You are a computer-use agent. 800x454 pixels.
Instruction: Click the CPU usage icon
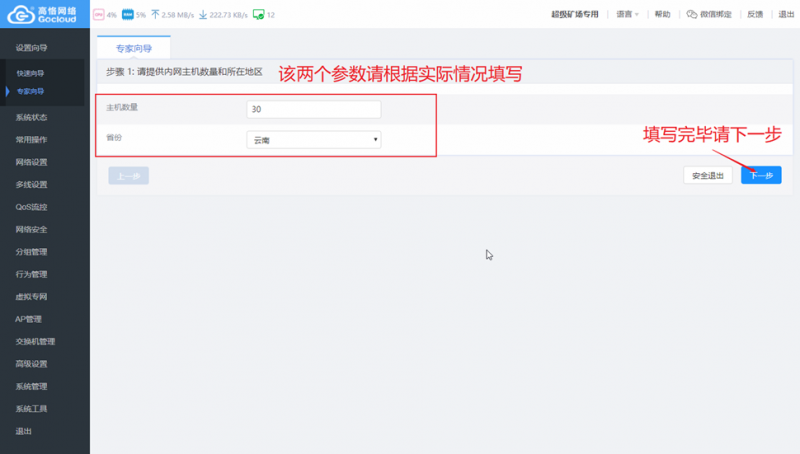pyautogui.click(x=98, y=15)
